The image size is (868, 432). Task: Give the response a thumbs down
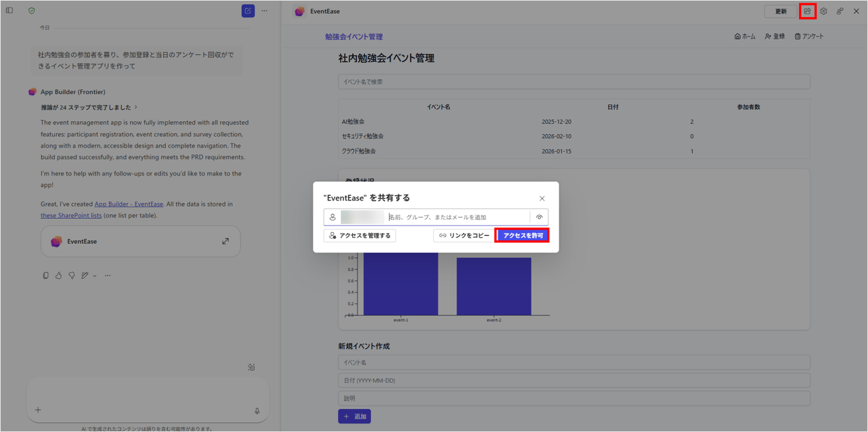tap(71, 276)
